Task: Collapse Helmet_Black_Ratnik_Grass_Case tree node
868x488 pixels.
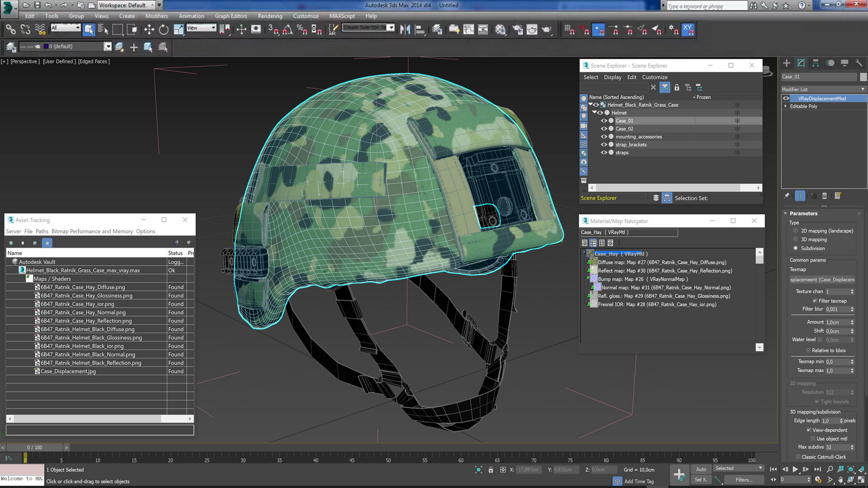Action: [590, 105]
